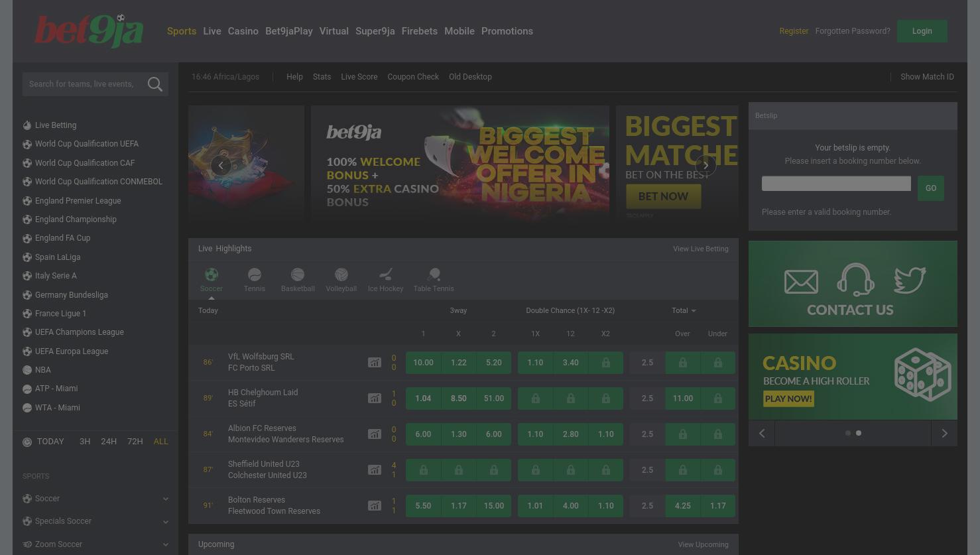
Task: Open stats chart icon for Albion FC Reserves
Action: [x=375, y=434]
